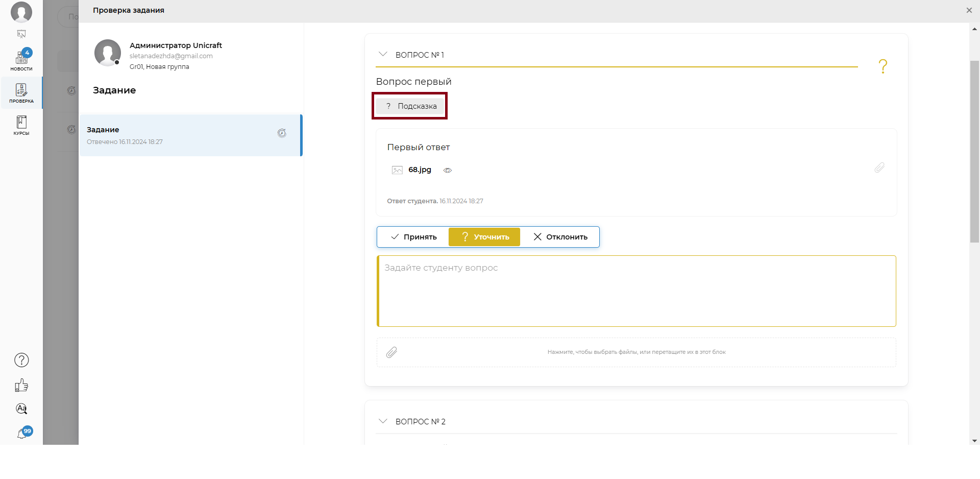Open the help question mark icon
This screenshot has width=980, height=479.
point(21,360)
